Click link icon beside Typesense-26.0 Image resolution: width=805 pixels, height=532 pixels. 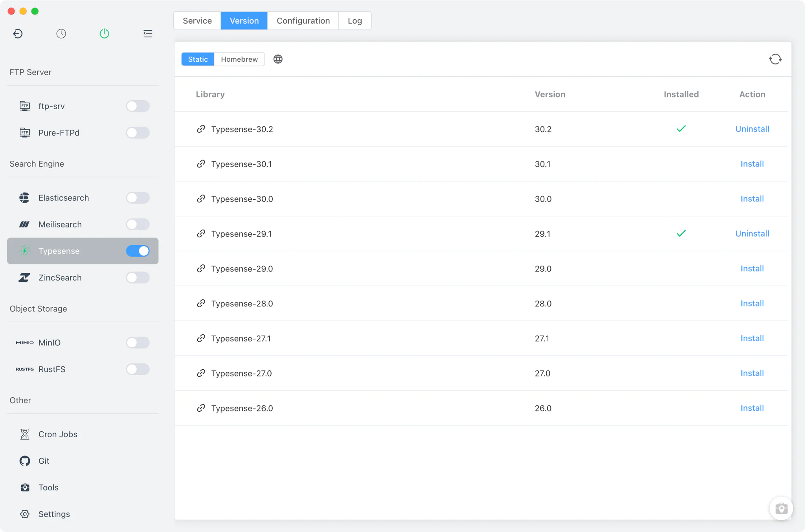point(201,408)
